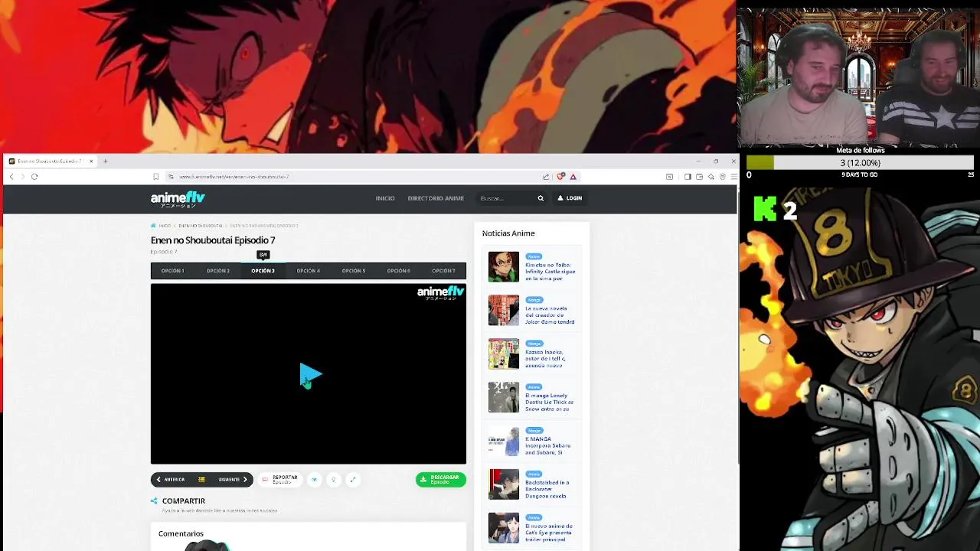Select the Opción 4 video server tab

click(308, 271)
